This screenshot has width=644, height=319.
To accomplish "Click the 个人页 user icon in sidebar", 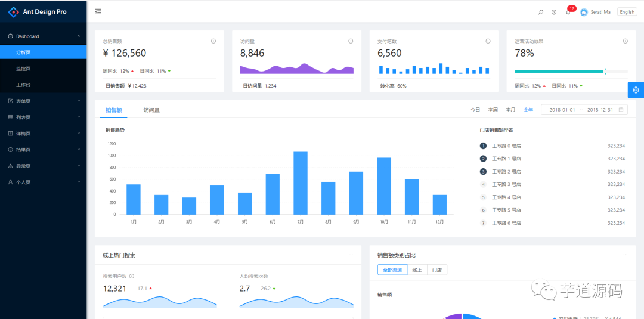I will (x=11, y=182).
